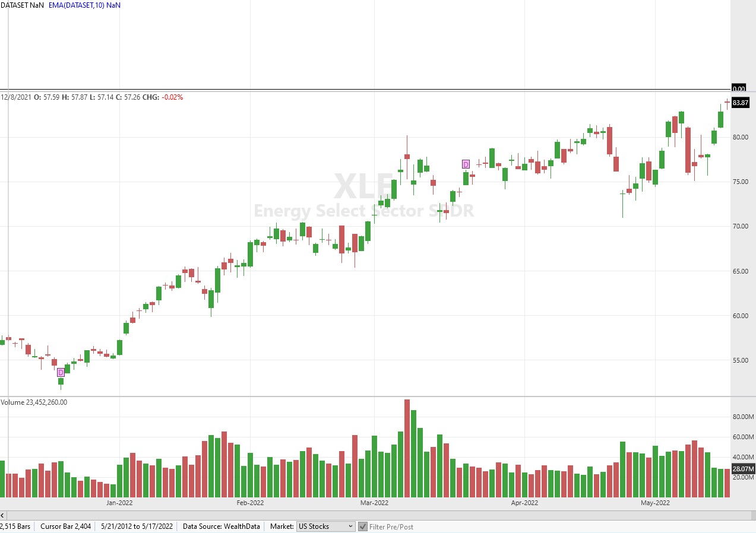Click the horizontal scrollbar track below chart
The height and width of the screenshot is (533, 756).
380,515
